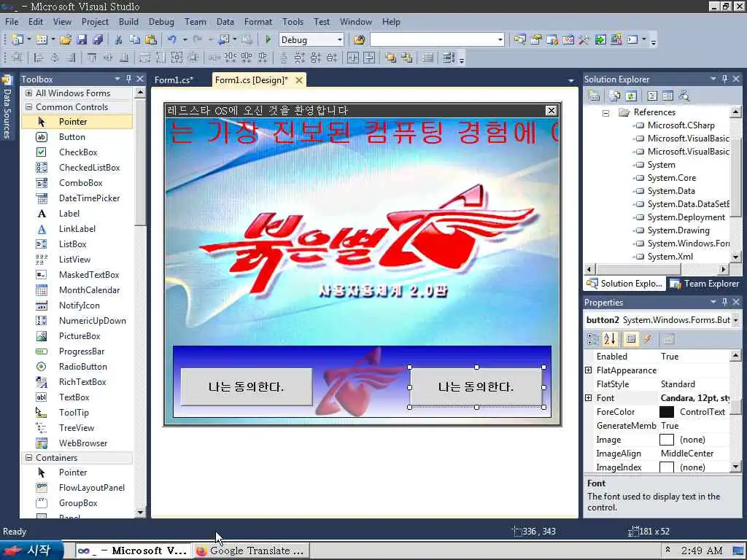Image resolution: width=747 pixels, height=560 pixels.
Task: Click the Open File folder icon
Action: [x=65, y=40]
